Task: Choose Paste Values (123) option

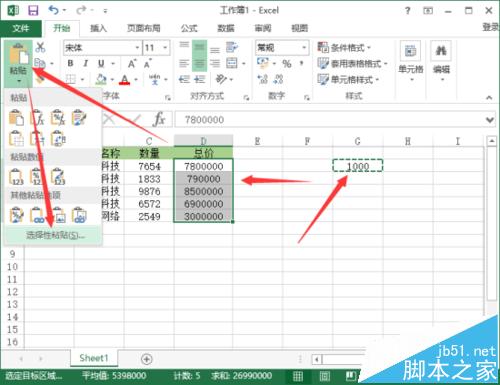Action: pyautogui.click(x=16, y=176)
